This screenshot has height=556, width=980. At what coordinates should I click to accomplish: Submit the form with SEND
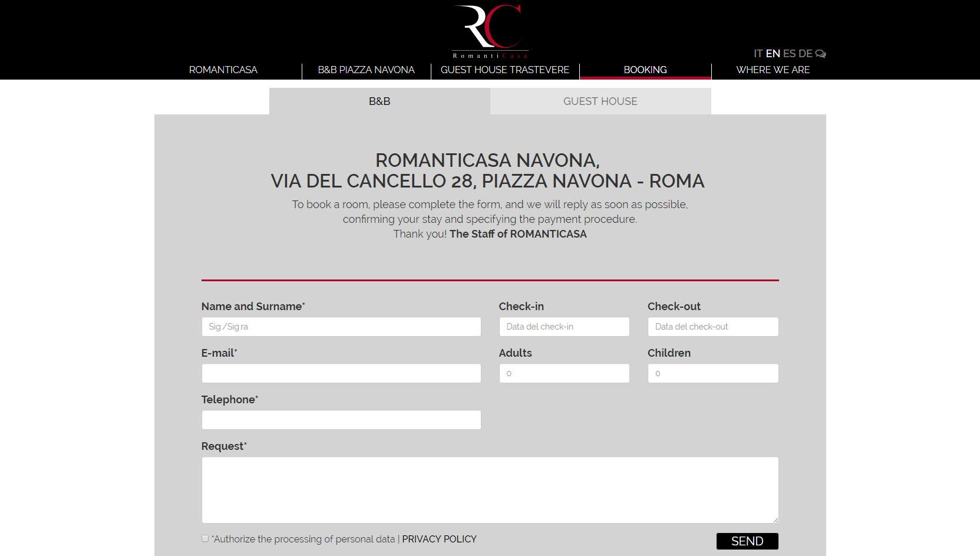(x=747, y=541)
